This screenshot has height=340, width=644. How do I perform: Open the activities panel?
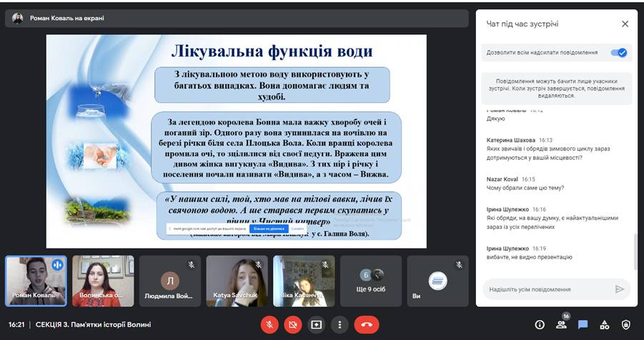[604, 325]
